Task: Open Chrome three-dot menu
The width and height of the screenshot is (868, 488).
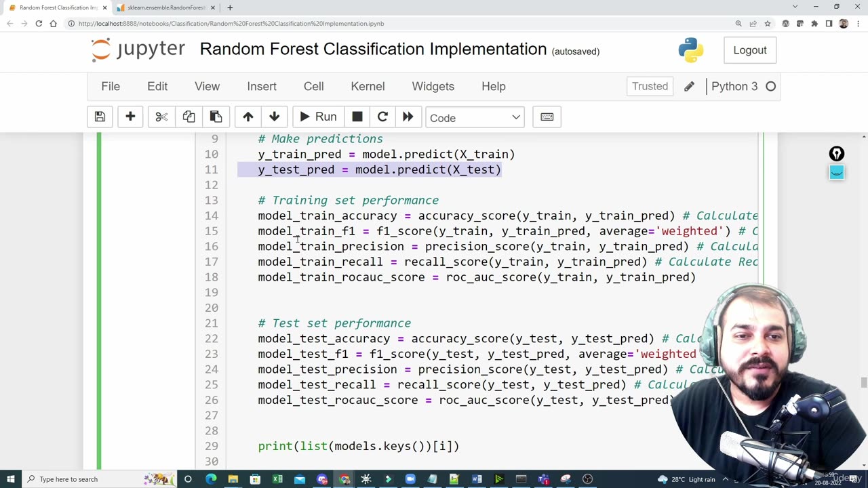Action: point(857,24)
